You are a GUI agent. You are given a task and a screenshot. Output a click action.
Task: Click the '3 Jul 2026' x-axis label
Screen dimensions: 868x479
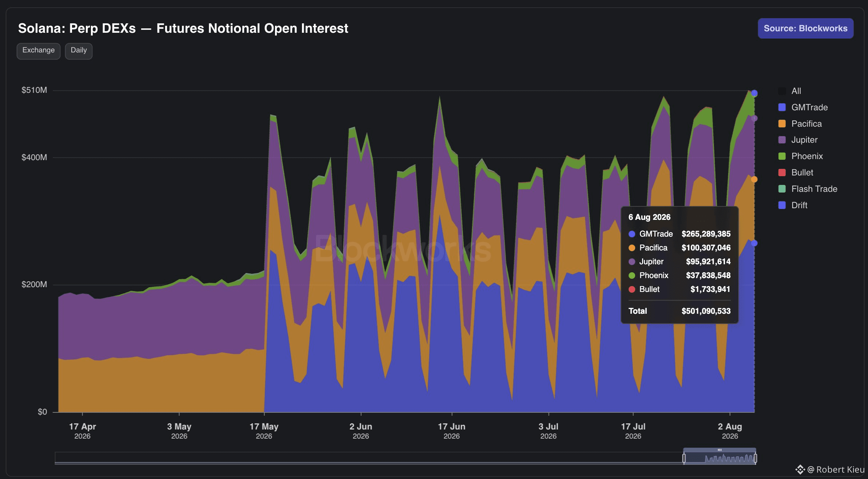click(x=549, y=431)
